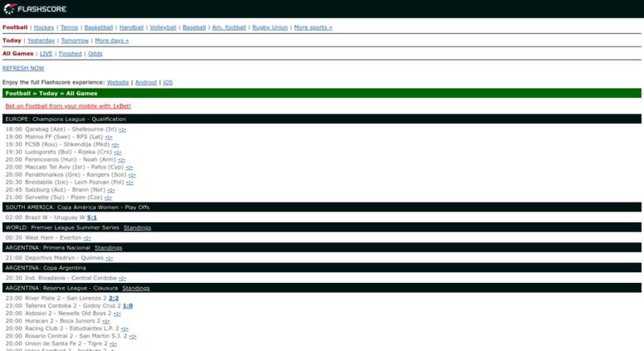Open Ind. Rivadavia - Central Cordoba score link
This screenshot has width=644, height=351.
122,278
